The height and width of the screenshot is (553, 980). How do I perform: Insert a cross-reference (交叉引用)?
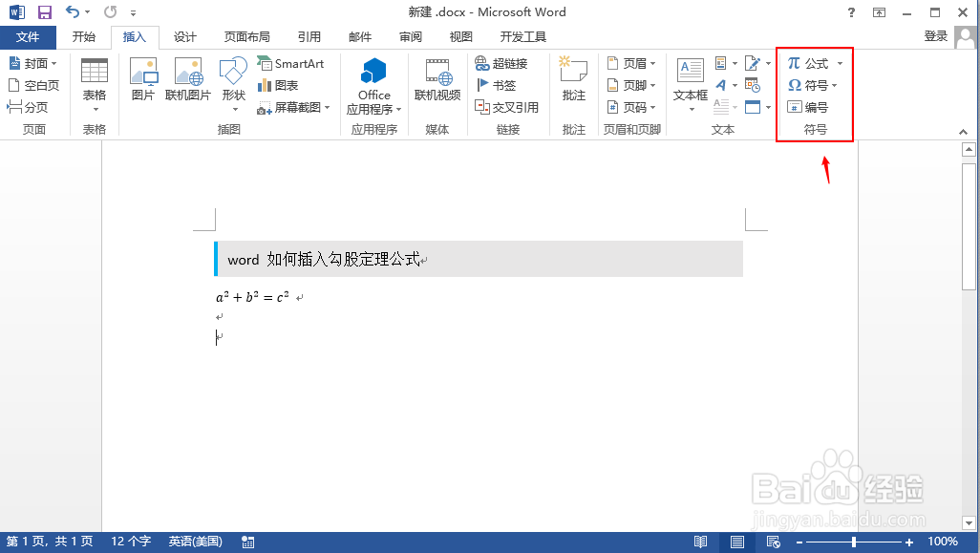(x=507, y=107)
